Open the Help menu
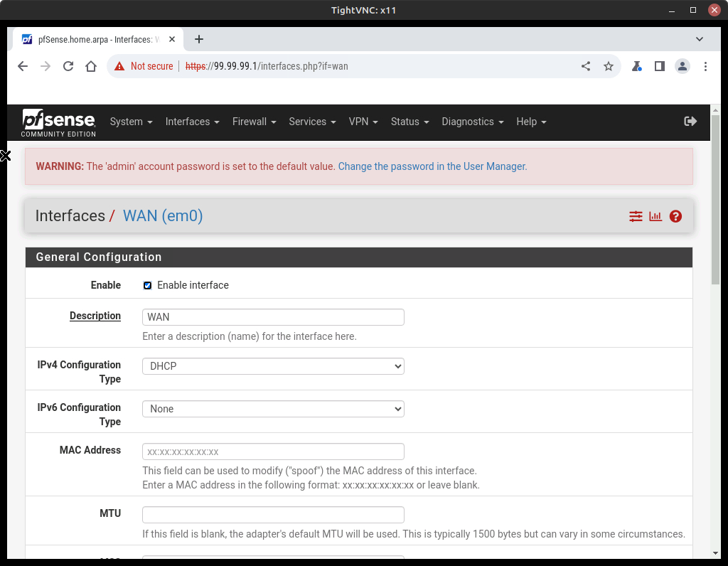The width and height of the screenshot is (728, 566). [x=531, y=122]
